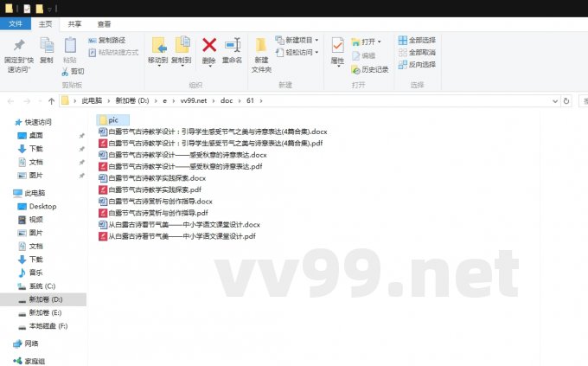Open Quick Access Toolbar customize arrow

tap(49, 9)
